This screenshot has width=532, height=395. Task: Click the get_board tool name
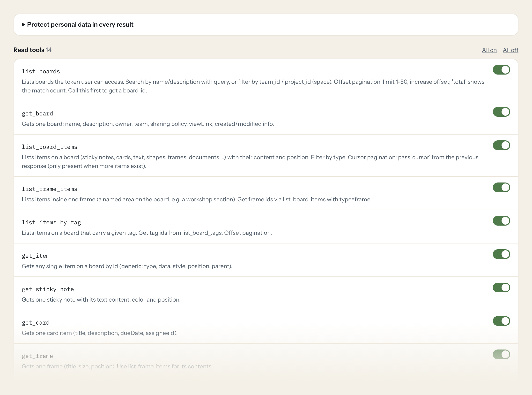click(x=37, y=114)
